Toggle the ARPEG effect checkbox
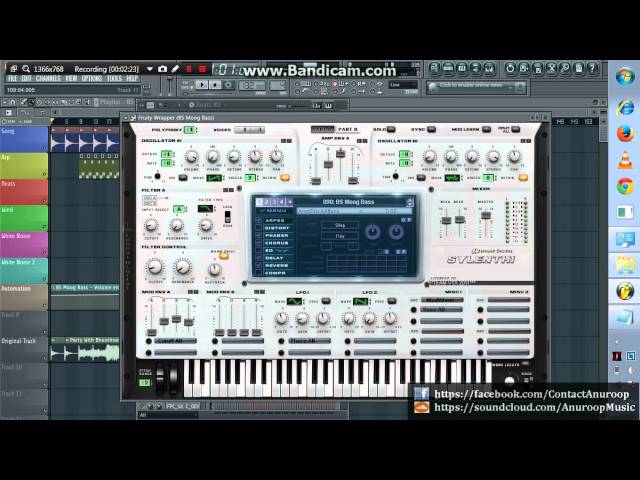 tap(258, 220)
